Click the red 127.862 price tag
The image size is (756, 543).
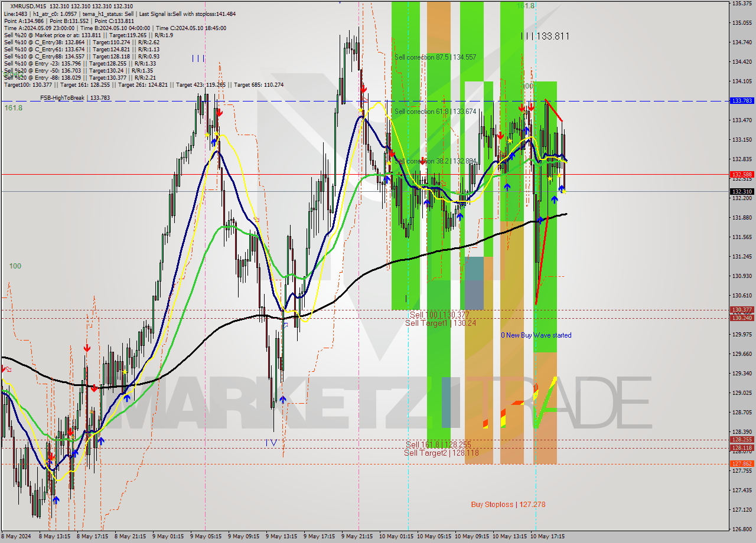click(x=742, y=463)
